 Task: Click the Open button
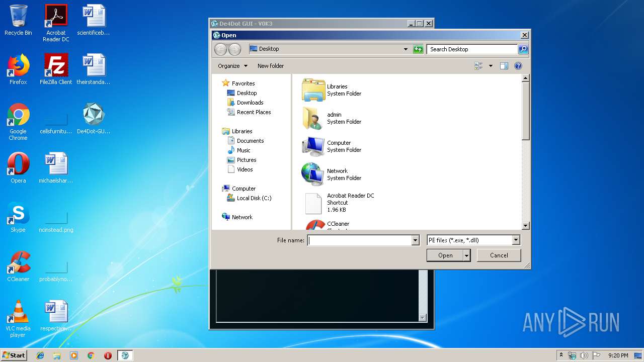point(445,255)
